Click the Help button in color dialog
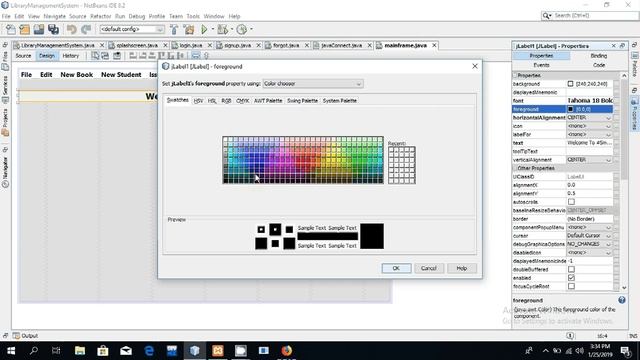Screen dimensions: 640x360 coord(461,268)
